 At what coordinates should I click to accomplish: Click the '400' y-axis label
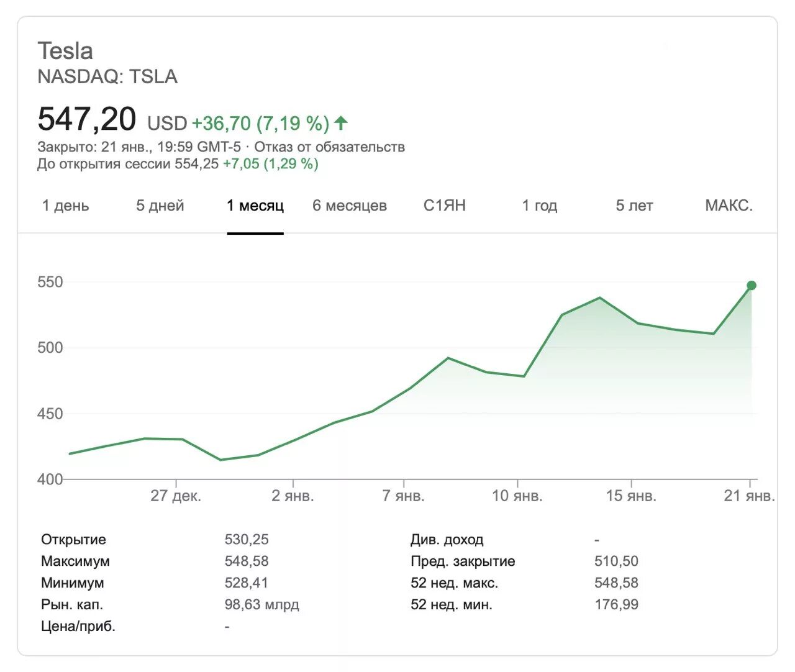[50, 479]
